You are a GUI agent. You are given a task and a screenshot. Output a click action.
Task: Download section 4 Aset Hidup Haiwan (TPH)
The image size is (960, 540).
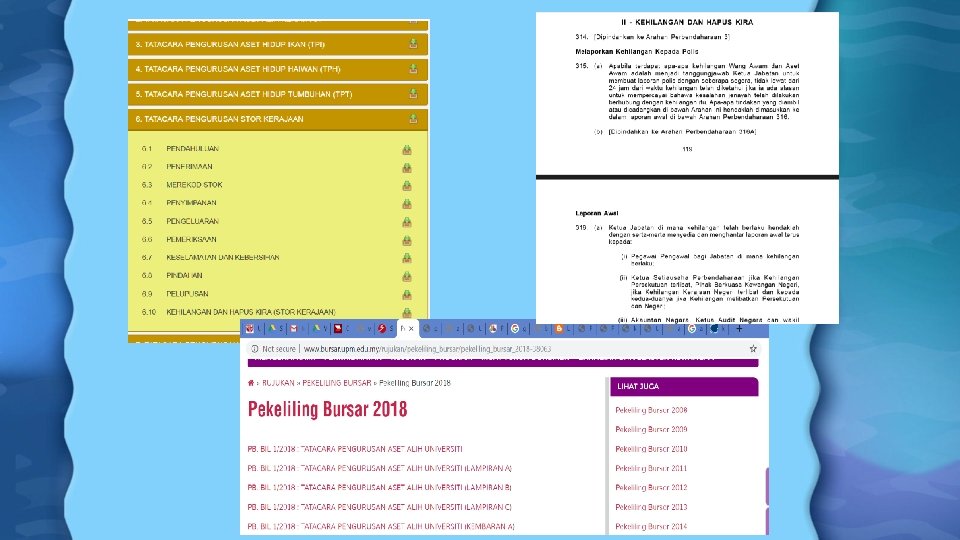click(413, 69)
